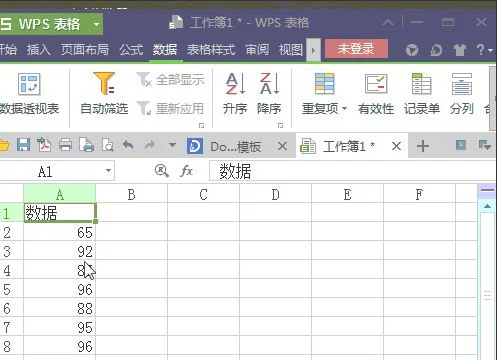Screen dimensions: 497x360
Task: Select cell containing 92
Action: (60, 251)
